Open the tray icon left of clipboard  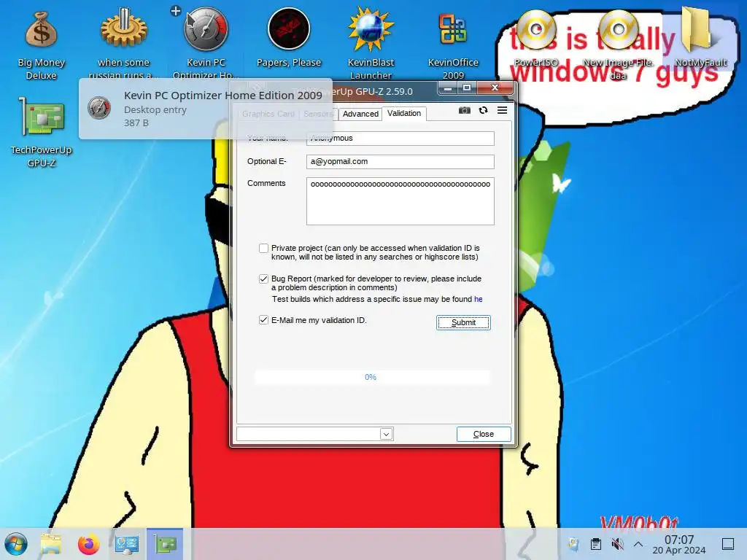pyautogui.click(x=573, y=544)
